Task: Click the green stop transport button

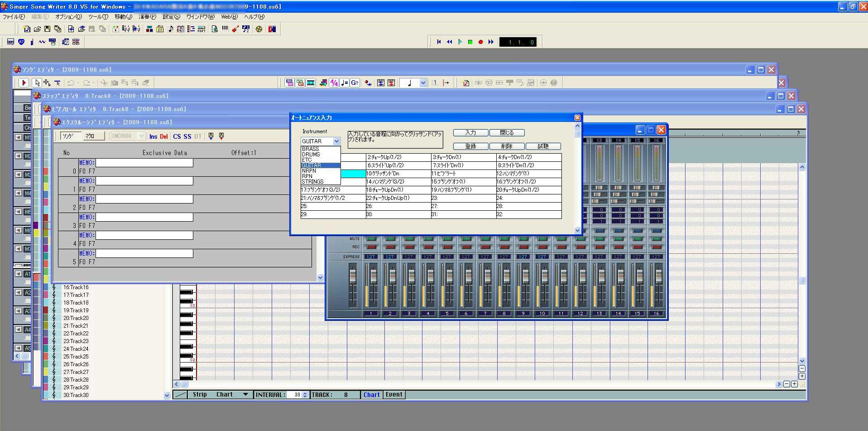Action: tap(470, 42)
